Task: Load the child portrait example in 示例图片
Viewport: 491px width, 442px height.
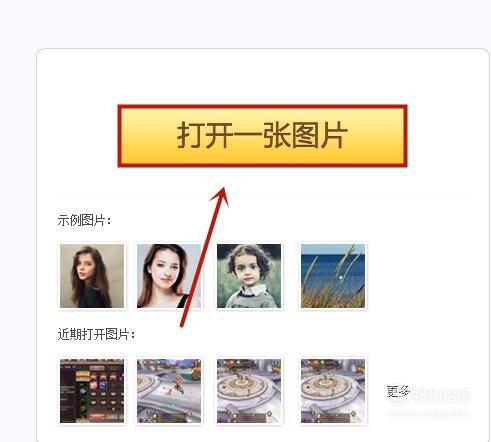Action: point(249,276)
